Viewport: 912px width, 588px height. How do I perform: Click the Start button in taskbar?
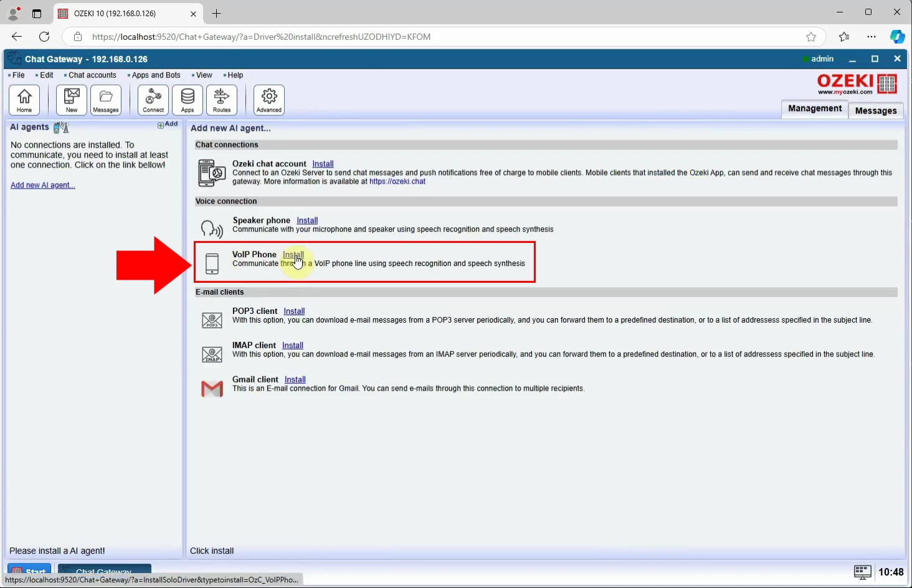click(x=29, y=570)
